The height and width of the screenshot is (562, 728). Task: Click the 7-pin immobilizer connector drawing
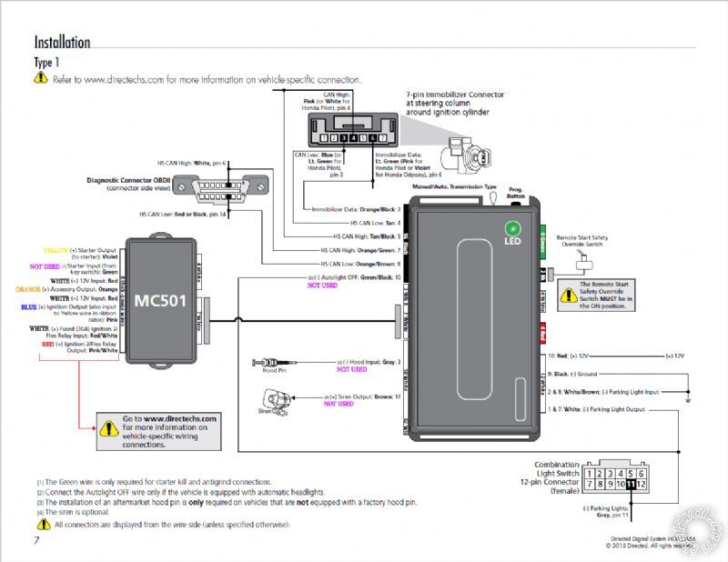pos(353,130)
